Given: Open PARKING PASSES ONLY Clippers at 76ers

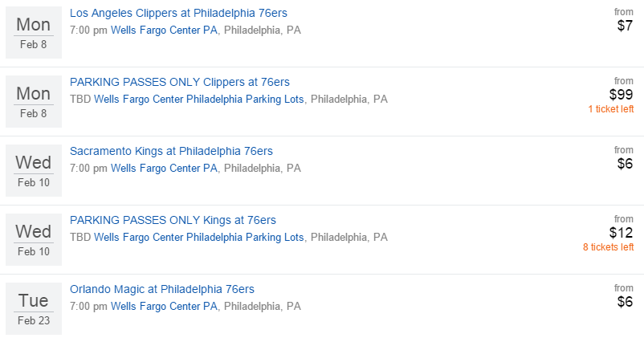Looking at the screenshot, I should pyautogui.click(x=180, y=82).
